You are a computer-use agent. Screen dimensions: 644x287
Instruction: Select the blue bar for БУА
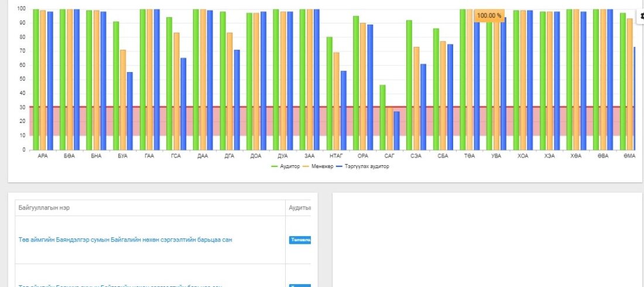point(130,111)
